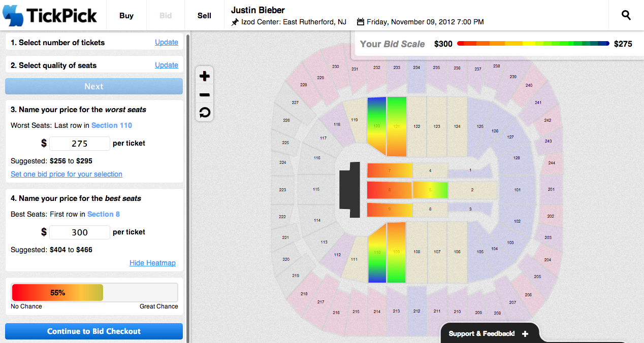This screenshot has width=644, height=343.
Task: Open search with the magnifier icon
Action: pyautogui.click(x=626, y=15)
